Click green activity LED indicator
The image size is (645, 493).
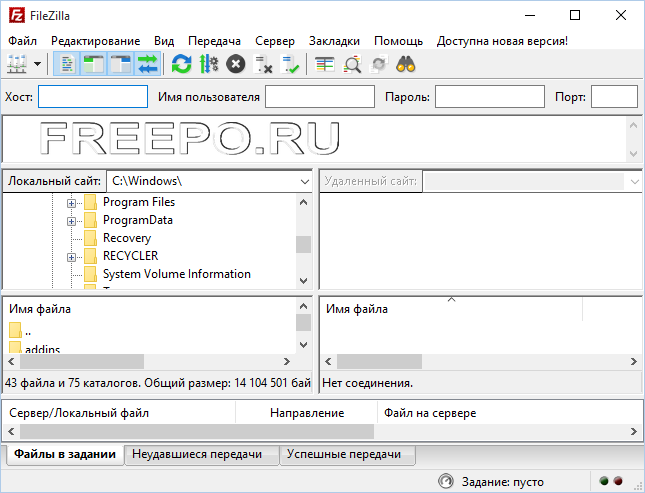[x=604, y=480]
